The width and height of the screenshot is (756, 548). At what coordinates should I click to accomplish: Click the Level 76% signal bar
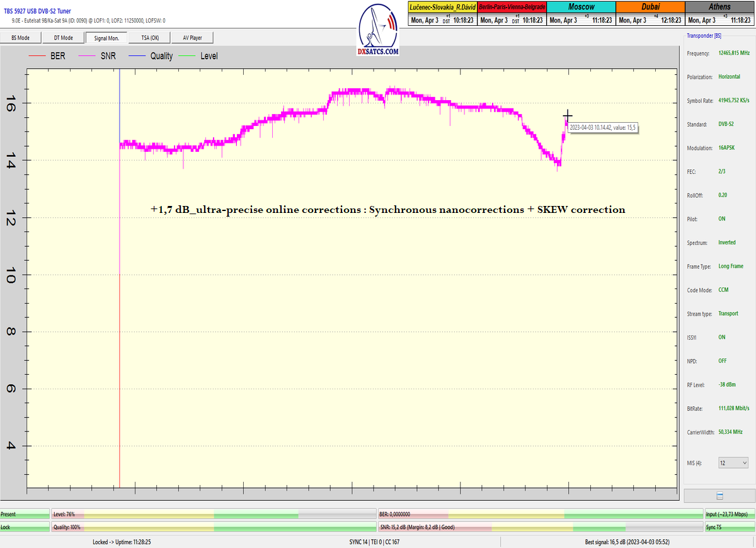[214, 515]
